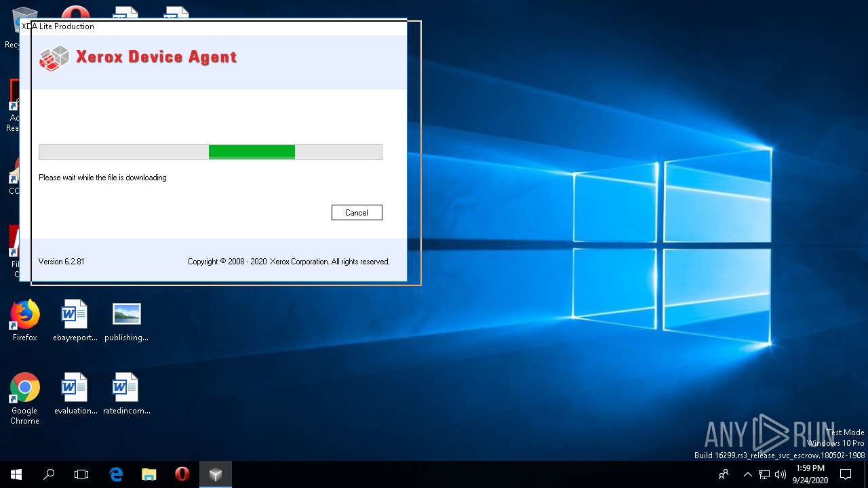This screenshot has height=488, width=868.
Task: Open the People icon in system tray
Action: coord(724,474)
